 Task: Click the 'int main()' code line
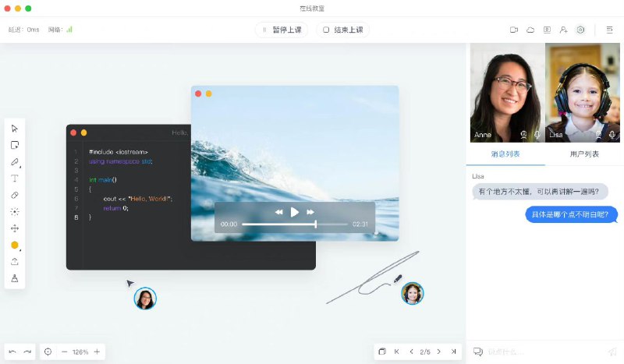coord(103,180)
